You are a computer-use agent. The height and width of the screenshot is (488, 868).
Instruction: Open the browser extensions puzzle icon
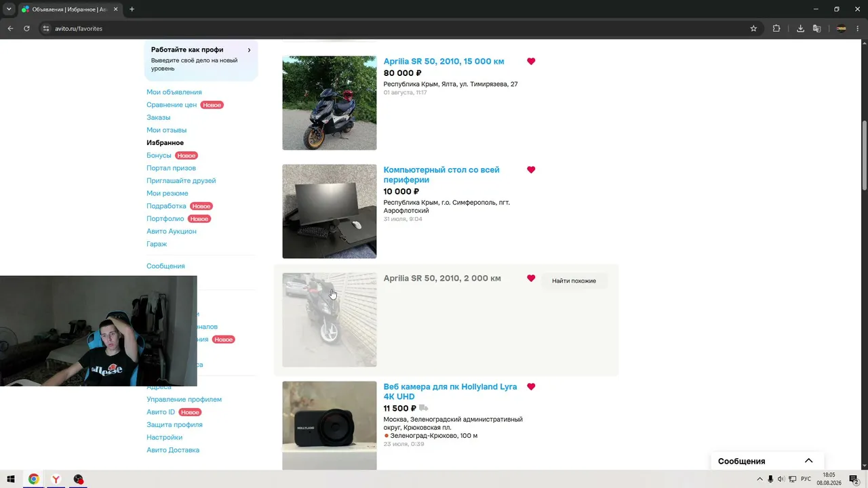click(776, 28)
